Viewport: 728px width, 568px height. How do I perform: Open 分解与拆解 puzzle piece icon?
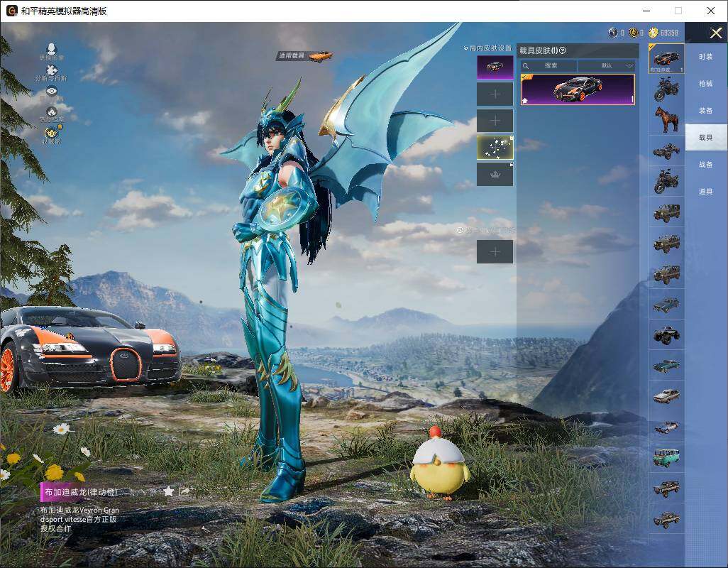(x=51, y=71)
